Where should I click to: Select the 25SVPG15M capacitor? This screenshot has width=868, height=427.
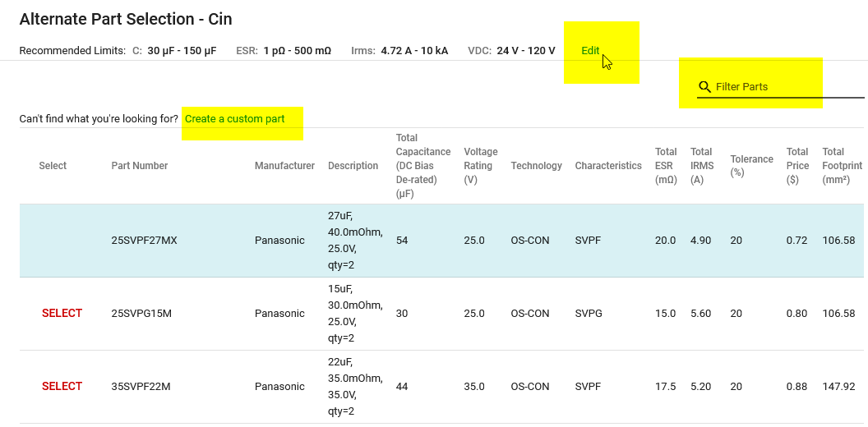(x=62, y=313)
